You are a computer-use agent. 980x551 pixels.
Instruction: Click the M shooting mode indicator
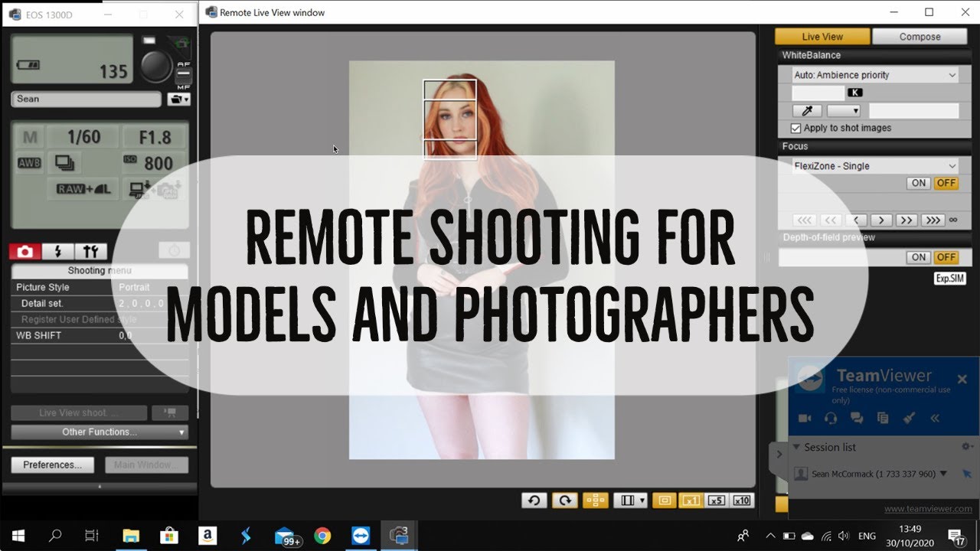click(30, 137)
